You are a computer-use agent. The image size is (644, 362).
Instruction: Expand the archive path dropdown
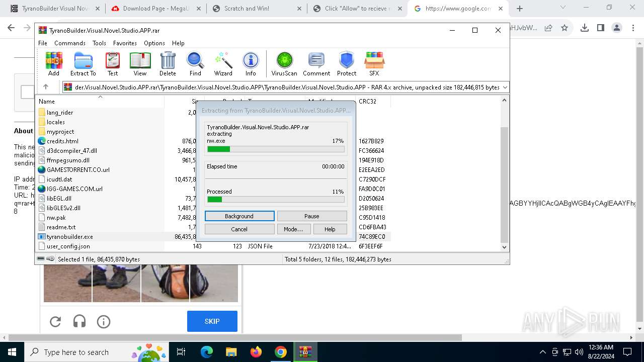pyautogui.click(x=505, y=87)
